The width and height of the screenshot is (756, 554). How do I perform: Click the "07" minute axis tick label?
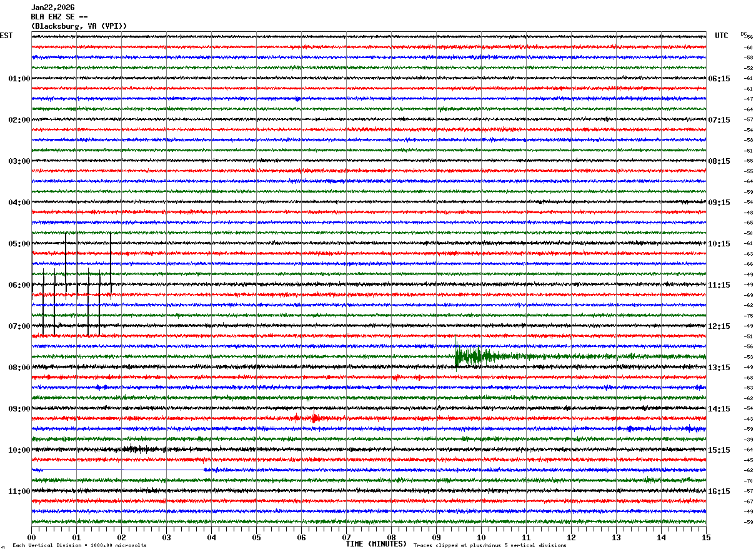[346, 537]
